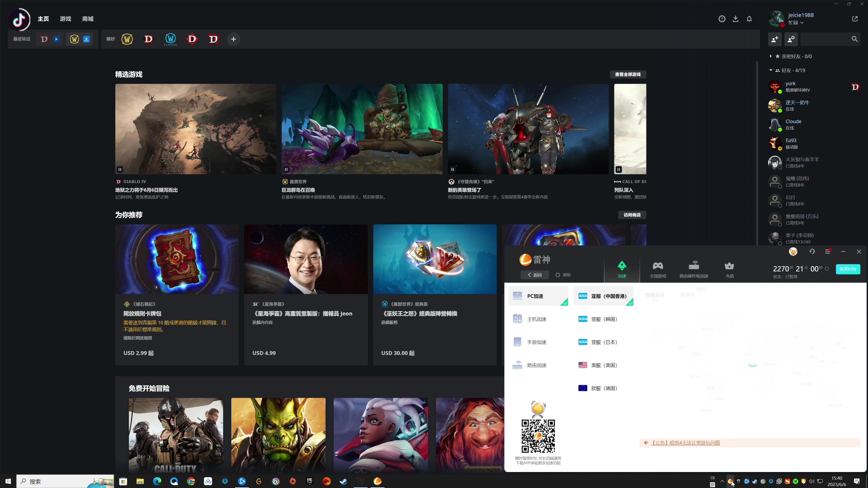
Task: Open the 暗黑4无法正常游玩问题 announcement
Action: click(685, 443)
